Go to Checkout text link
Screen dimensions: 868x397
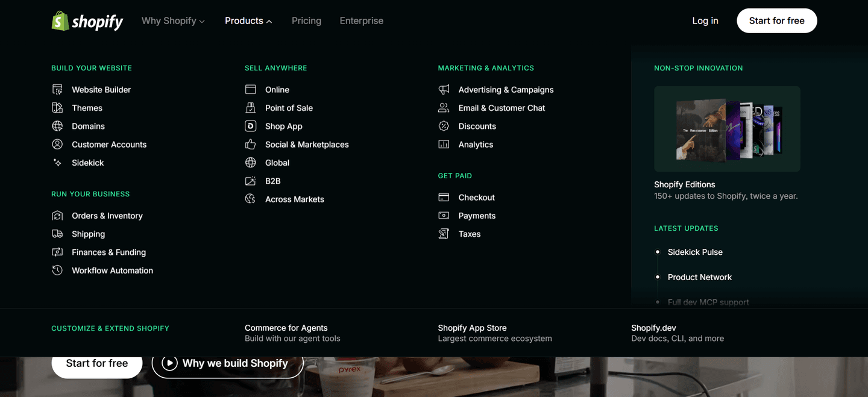[477, 198]
